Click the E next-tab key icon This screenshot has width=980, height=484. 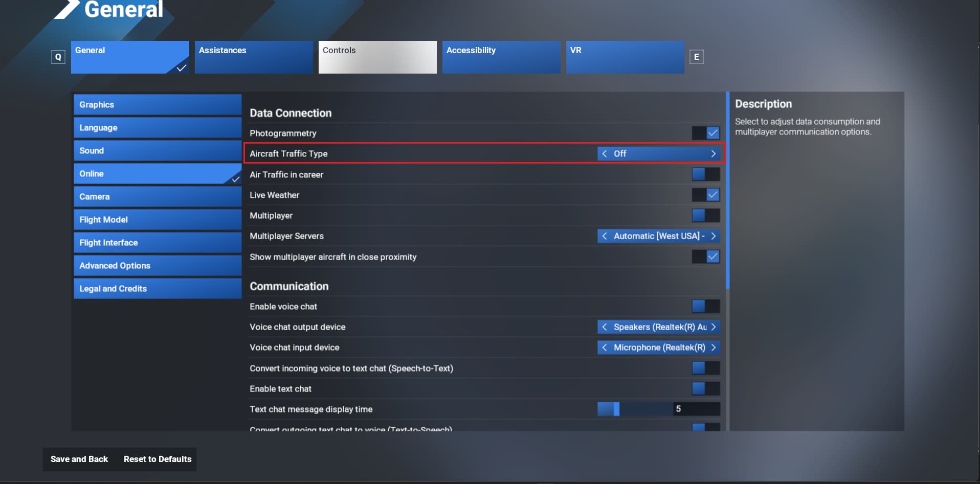696,57
